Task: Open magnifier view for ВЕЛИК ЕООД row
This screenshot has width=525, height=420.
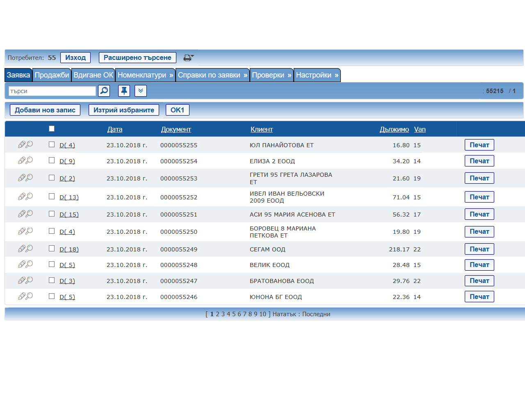Action: [30, 265]
